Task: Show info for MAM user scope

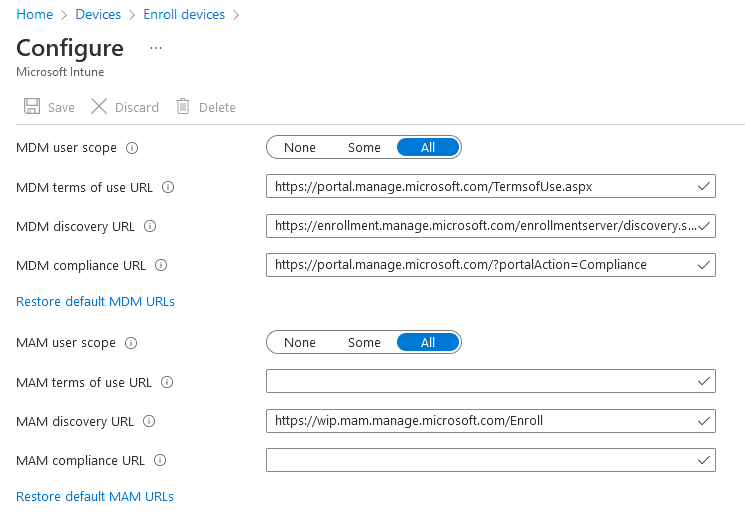Action: point(131,343)
